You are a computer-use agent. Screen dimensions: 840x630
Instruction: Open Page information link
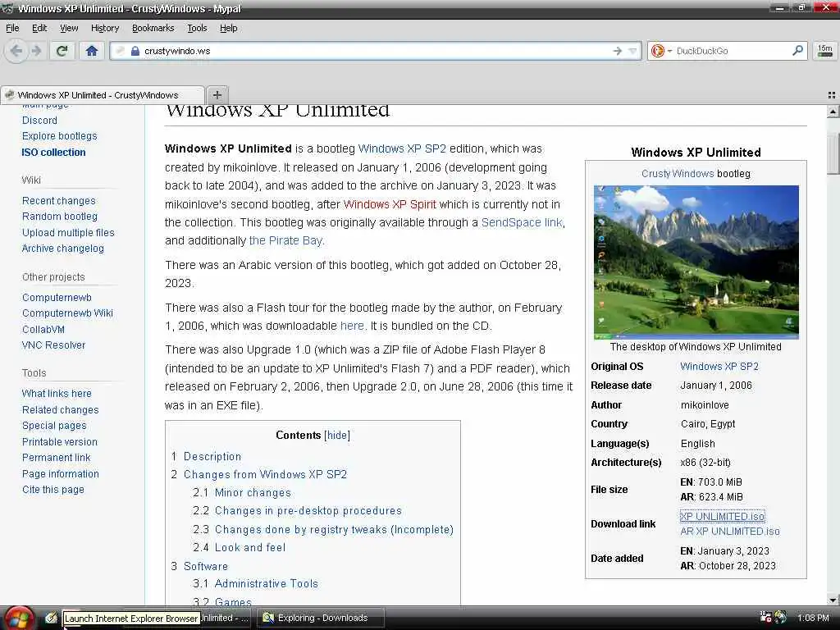click(x=61, y=473)
